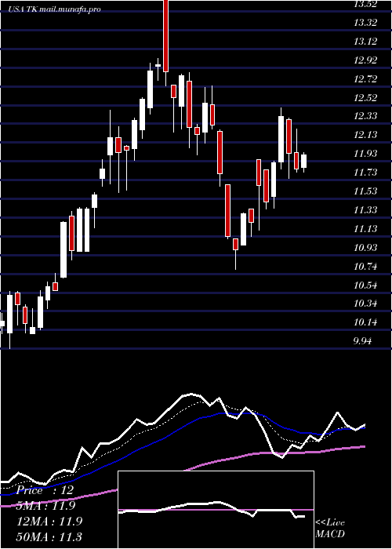Click the 11.13 price axis label

[365, 229]
